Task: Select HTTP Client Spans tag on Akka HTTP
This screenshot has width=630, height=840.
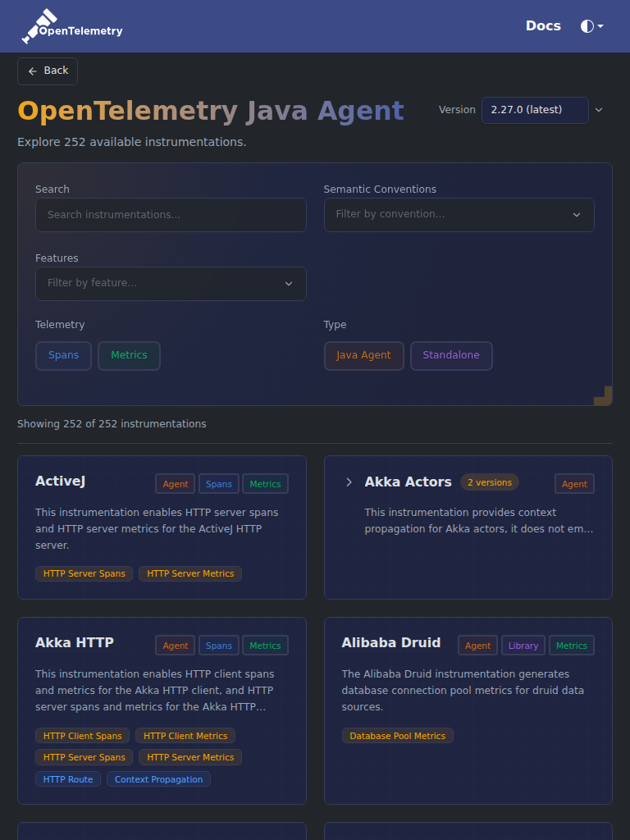Action: point(83,736)
